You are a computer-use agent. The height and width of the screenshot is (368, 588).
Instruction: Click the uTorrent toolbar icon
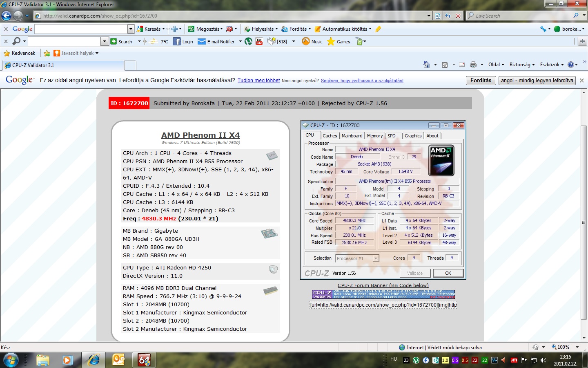[x=248, y=41]
